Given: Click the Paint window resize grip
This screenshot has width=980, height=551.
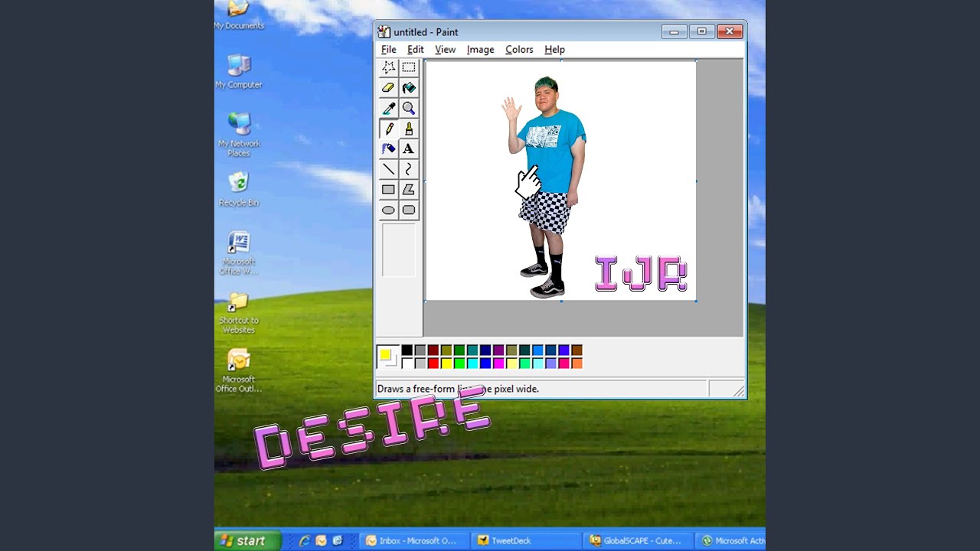Looking at the screenshot, I should pos(739,391).
